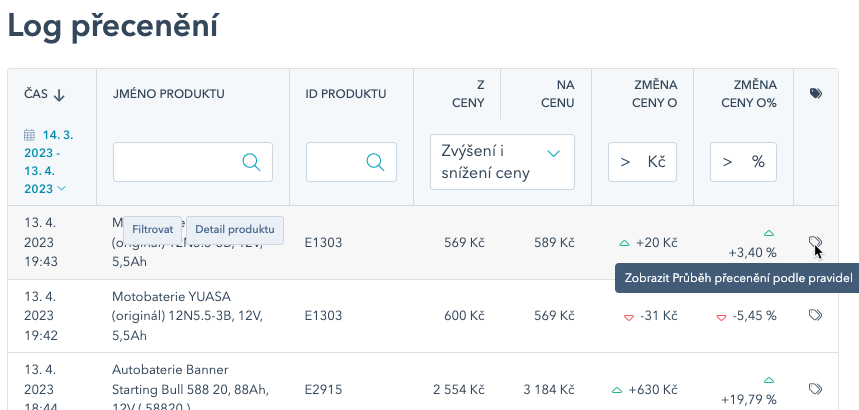This screenshot has height=410, width=859.
Task: Click the timestamp 13. 4. 2023 19:43
Action: click(x=41, y=242)
